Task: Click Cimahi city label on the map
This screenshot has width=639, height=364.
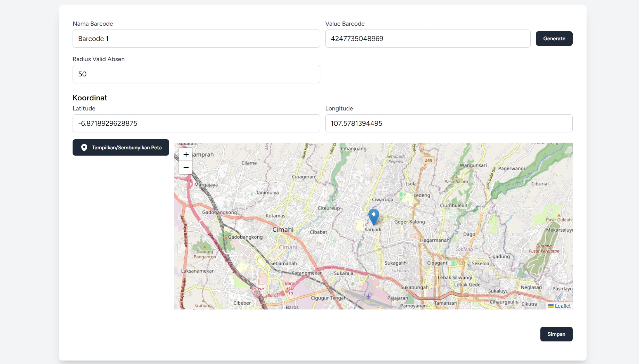Action: 283,230
